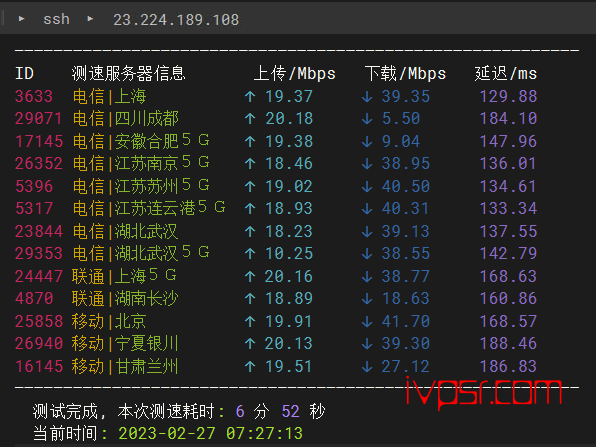Click latency value 129.88
Screen dimensions: 596x447
coord(509,96)
